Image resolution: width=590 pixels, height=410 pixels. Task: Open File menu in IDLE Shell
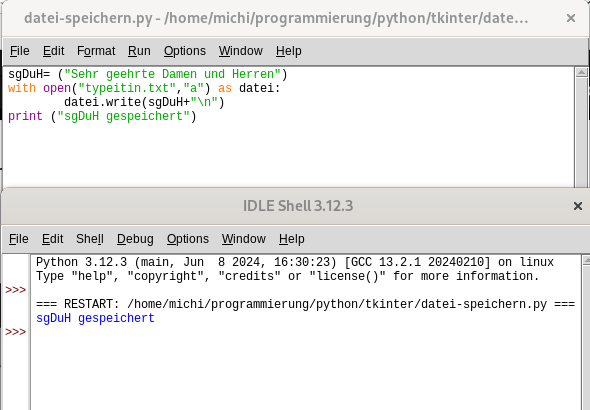pos(19,239)
